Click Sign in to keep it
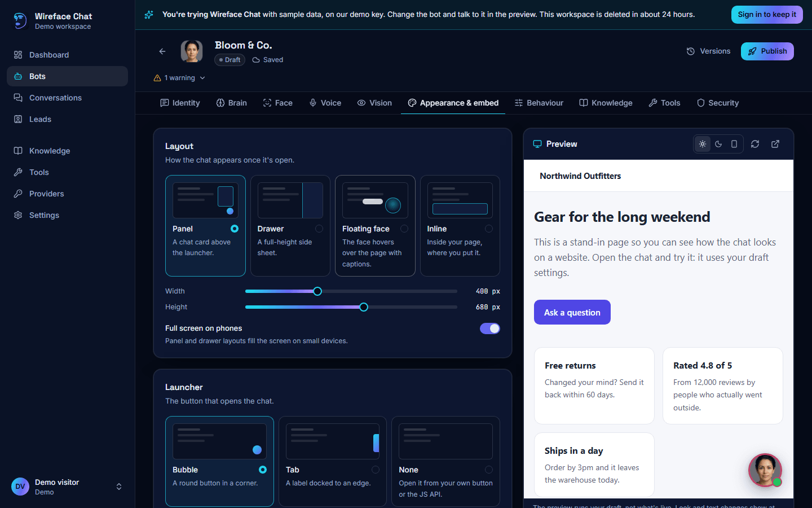This screenshot has width=812, height=508. (x=767, y=15)
